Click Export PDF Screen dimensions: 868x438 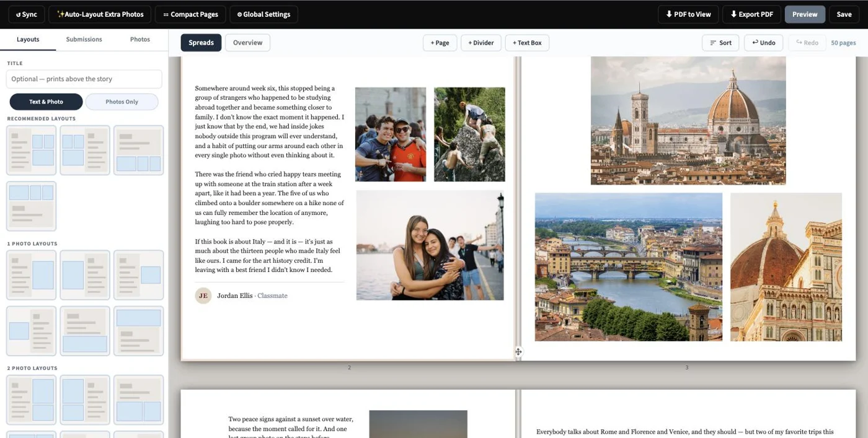(x=751, y=14)
